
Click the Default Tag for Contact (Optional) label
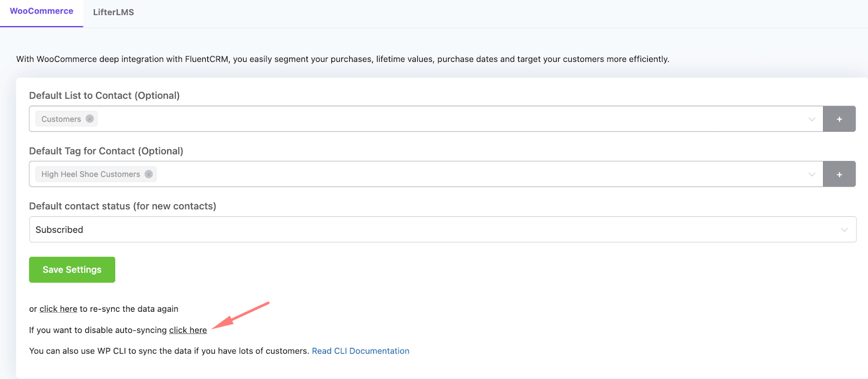pyautogui.click(x=106, y=151)
